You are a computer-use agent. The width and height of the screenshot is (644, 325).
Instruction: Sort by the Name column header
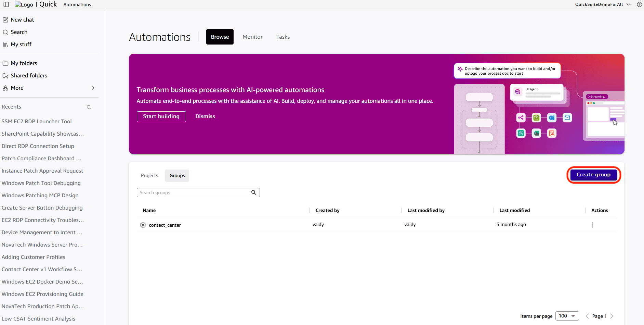coord(149,210)
